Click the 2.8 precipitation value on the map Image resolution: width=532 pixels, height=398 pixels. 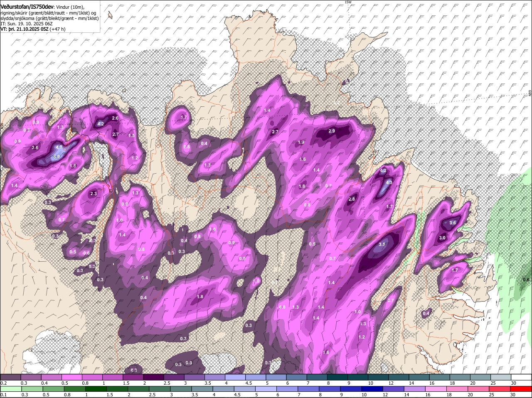click(x=352, y=199)
